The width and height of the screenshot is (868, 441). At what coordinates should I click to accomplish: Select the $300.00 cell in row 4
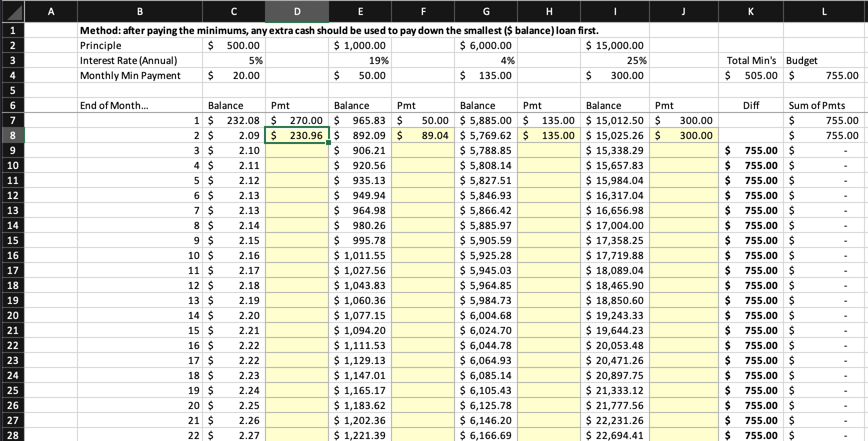pos(615,75)
